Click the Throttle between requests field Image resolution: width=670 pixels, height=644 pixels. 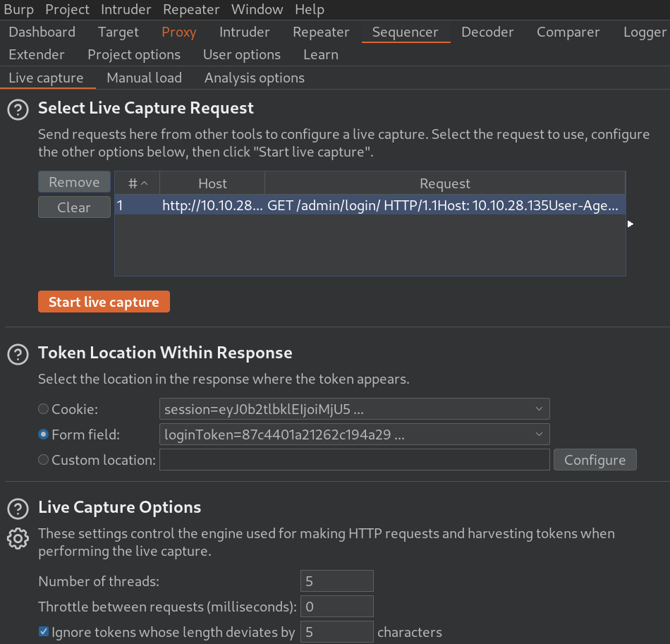[336, 607]
